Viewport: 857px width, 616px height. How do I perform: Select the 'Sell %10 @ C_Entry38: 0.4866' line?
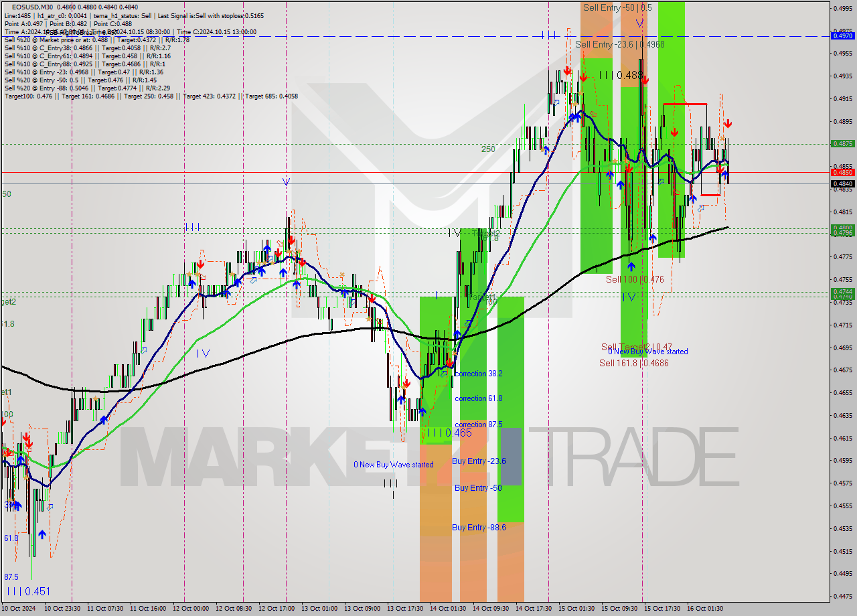[87, 48]
